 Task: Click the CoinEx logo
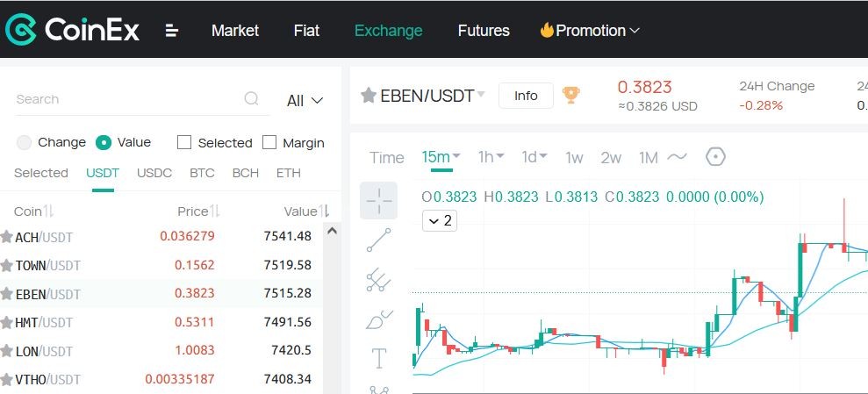coord(73,29)
